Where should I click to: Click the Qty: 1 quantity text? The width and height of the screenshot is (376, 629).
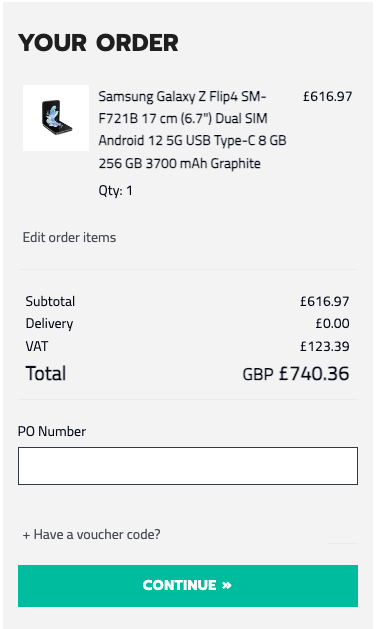tap(116, 191)
